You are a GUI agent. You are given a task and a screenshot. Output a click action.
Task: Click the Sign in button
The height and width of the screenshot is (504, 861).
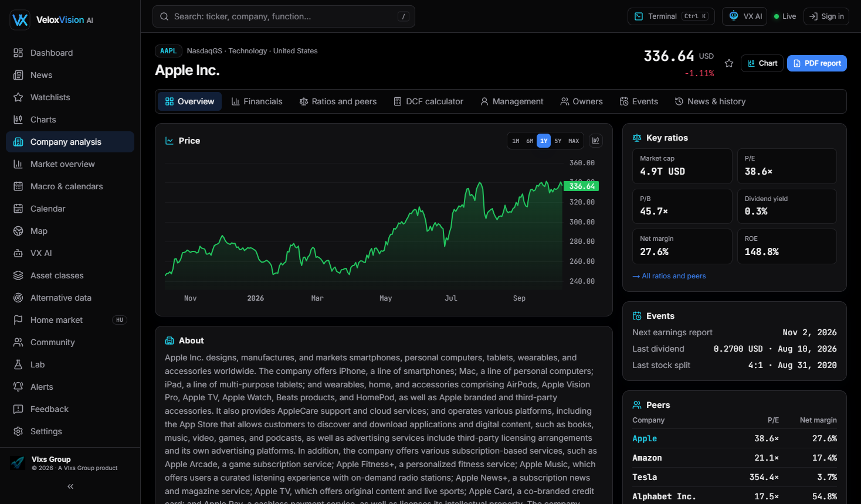(x=826, y=16)
